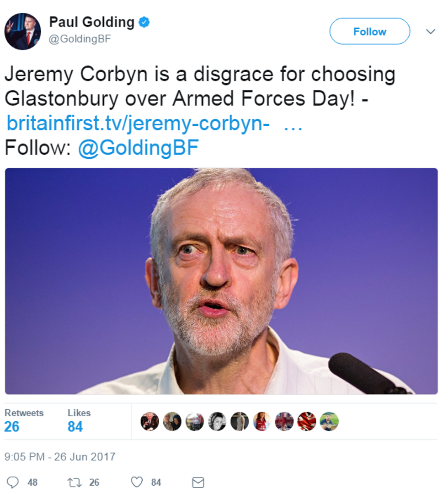Click the blue verified badge beside the name
The width and height of the screenshot is (448, 494).
[144, 22]
